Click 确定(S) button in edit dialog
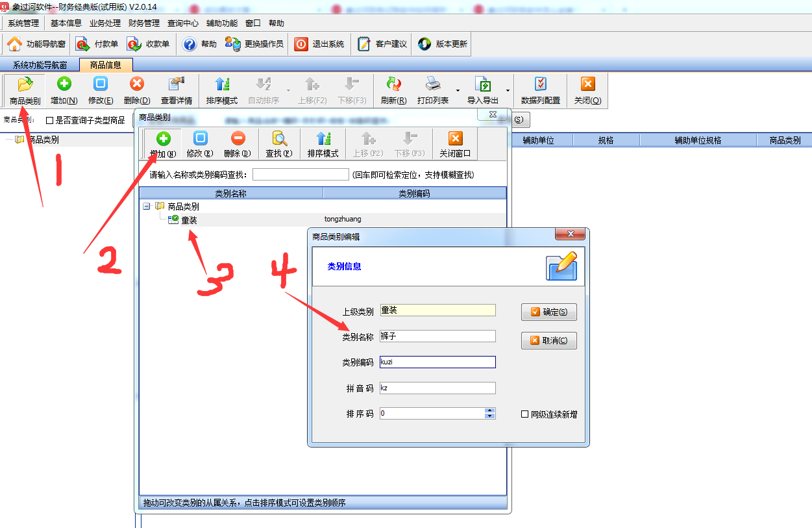The width and height of the screenshot is (812, 528). click(x=549, y=312)
